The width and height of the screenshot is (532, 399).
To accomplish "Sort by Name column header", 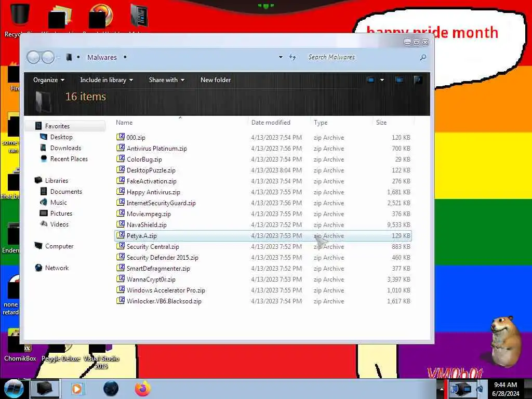I will [x=124, y=123].
